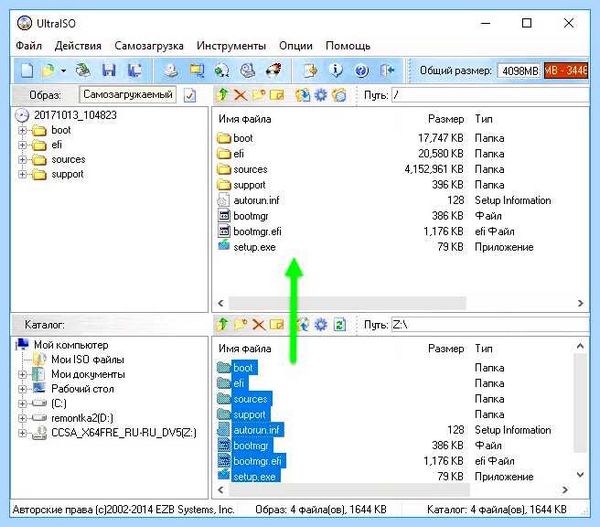Image resolution: width=600 pixels, height=527 pixels.
Task: Create a new image with the New icon
Action: coord(27,70)
